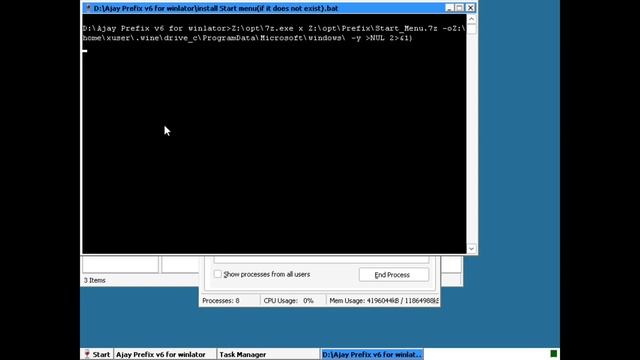Maximize the console batch window

[460, 8]
